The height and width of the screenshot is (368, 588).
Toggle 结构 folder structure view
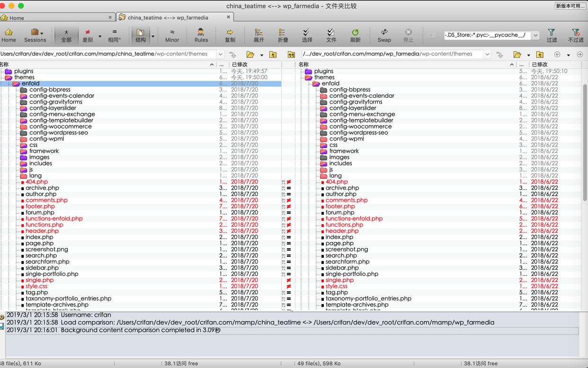point(141,35)
